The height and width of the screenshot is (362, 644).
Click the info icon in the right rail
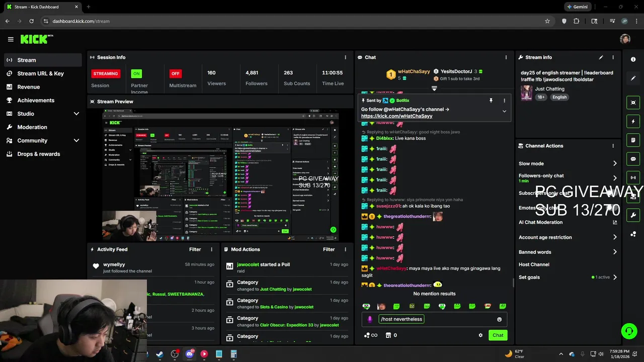(633, 59)
